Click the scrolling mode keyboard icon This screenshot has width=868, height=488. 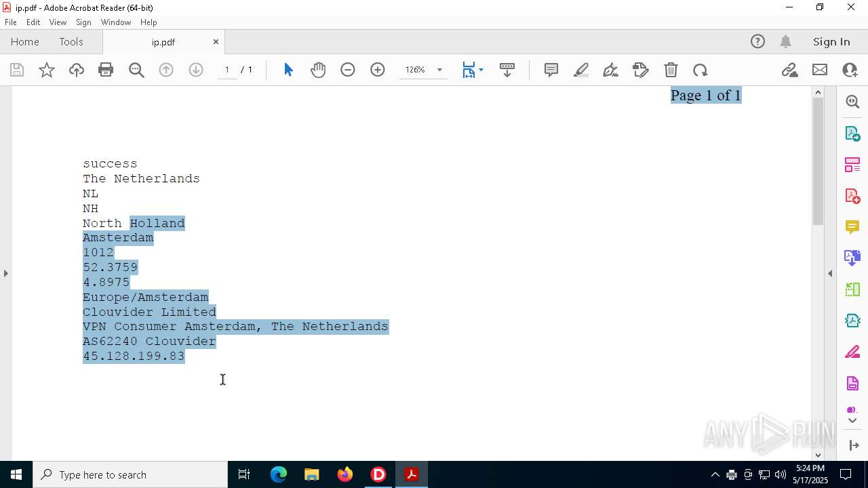tap(507, 70)
